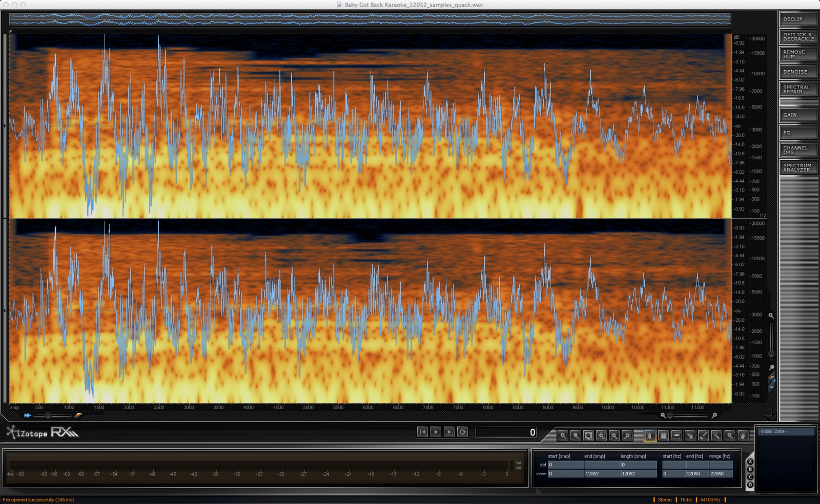Click the selection start sample field
The height and width of the screenshot is (504, 820).
(565, 465)
